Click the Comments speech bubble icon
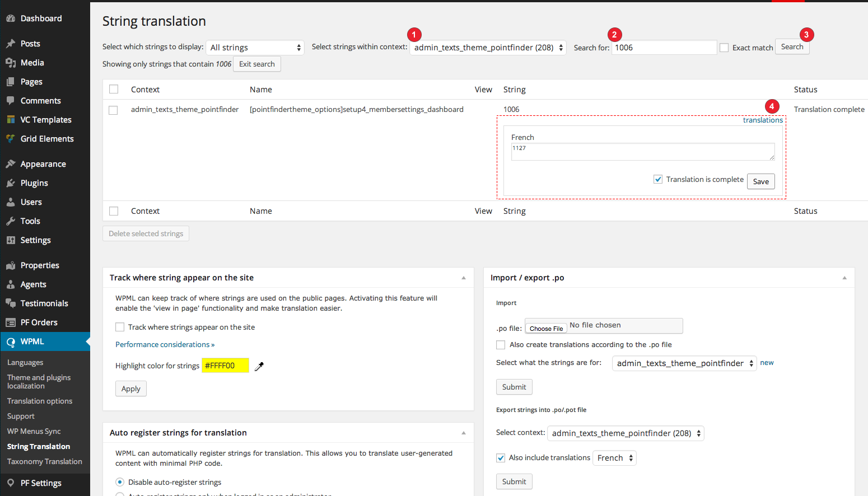 click(x=11, y=101)
